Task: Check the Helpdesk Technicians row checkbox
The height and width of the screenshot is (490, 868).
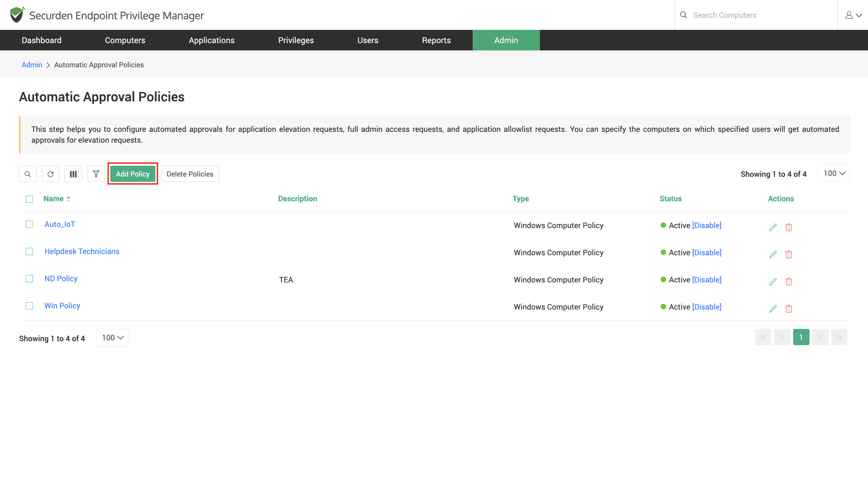Action: [x=29, y=252]
